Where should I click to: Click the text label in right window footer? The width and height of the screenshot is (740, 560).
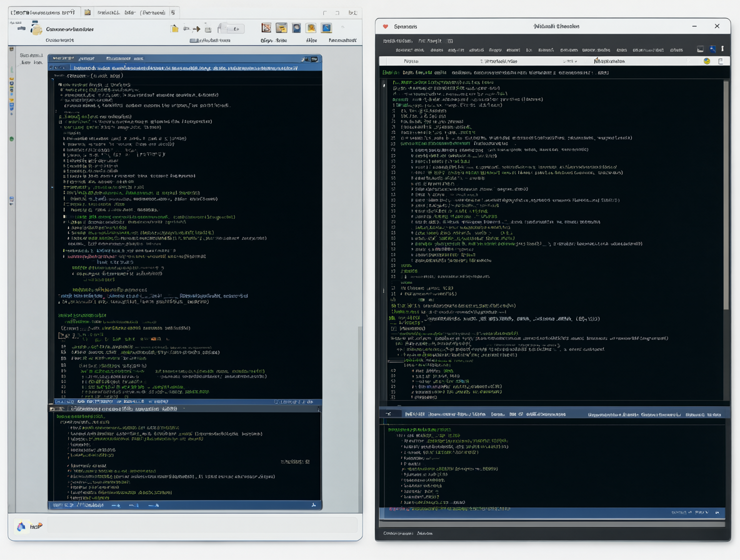408,533
